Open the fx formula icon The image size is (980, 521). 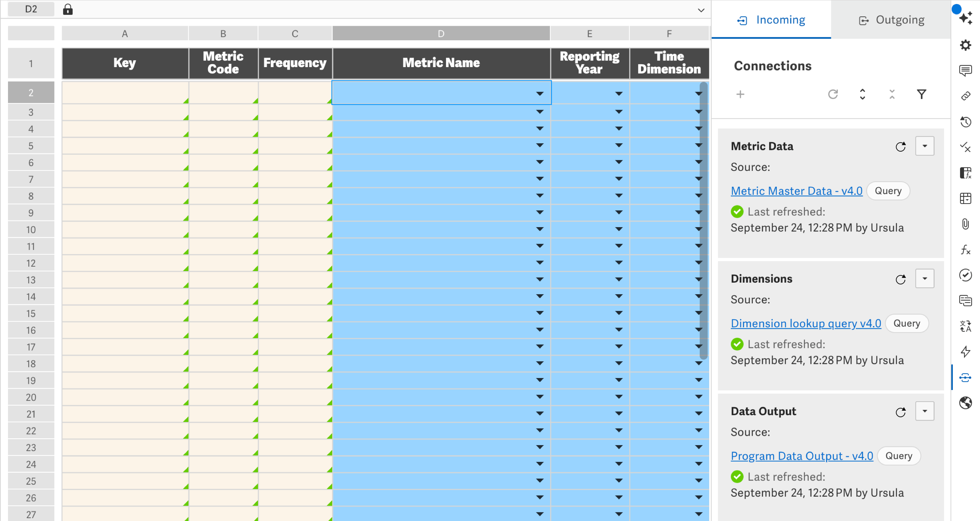point(965,250)
